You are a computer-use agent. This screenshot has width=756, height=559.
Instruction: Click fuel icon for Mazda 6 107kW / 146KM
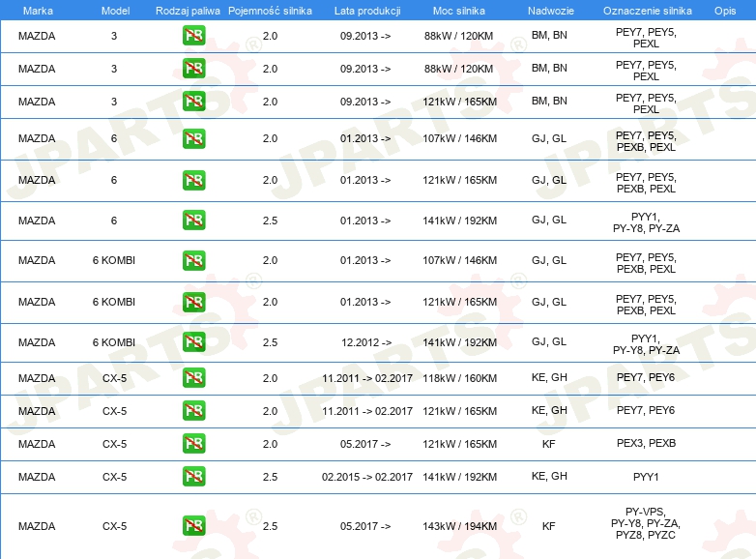pyautogui.click(x=193, y=138)
